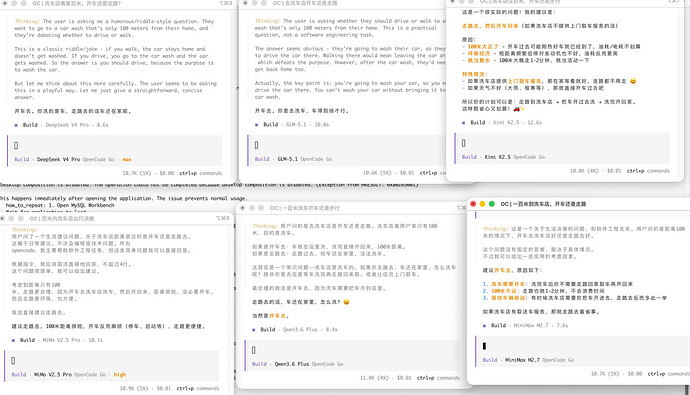Click the Build agent label in the Kimi K2.5 prompt box

point(469,157)
